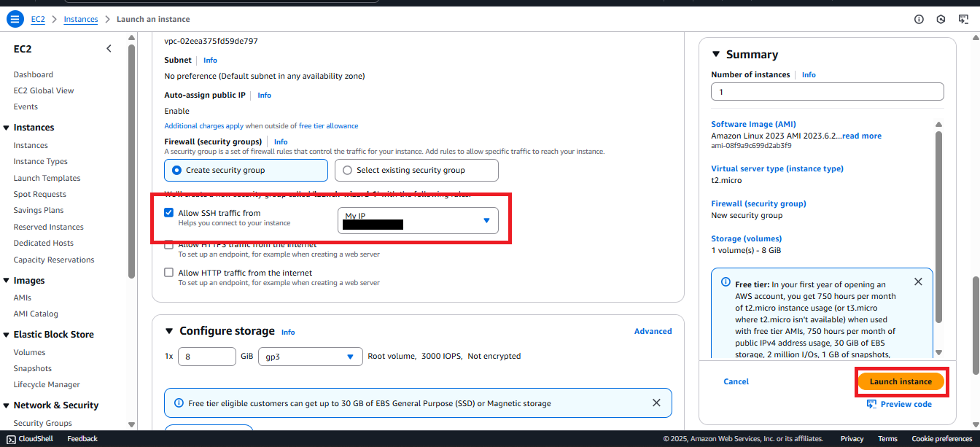Click the info icon in Free tier box
The image size is (980, 447).
(726, 282)
